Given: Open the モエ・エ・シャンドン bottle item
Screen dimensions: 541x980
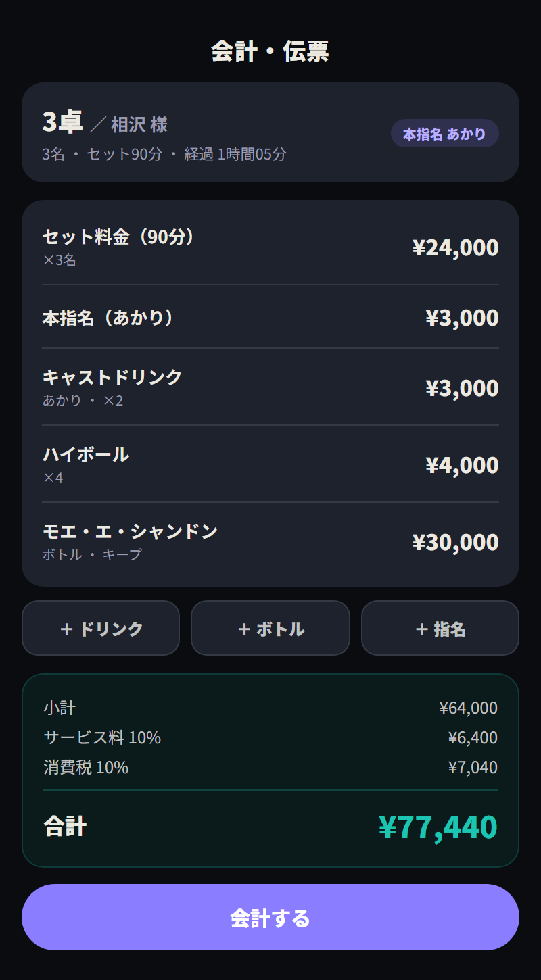Looking at the screenshot, I should [x=270, y=541].
